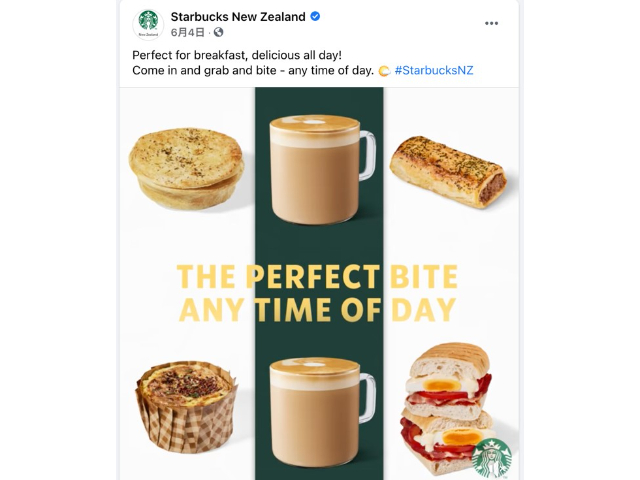Click the #StarbucksNZ hashtag
Viewport: 640px width, 480px height.
pos(434,71)
